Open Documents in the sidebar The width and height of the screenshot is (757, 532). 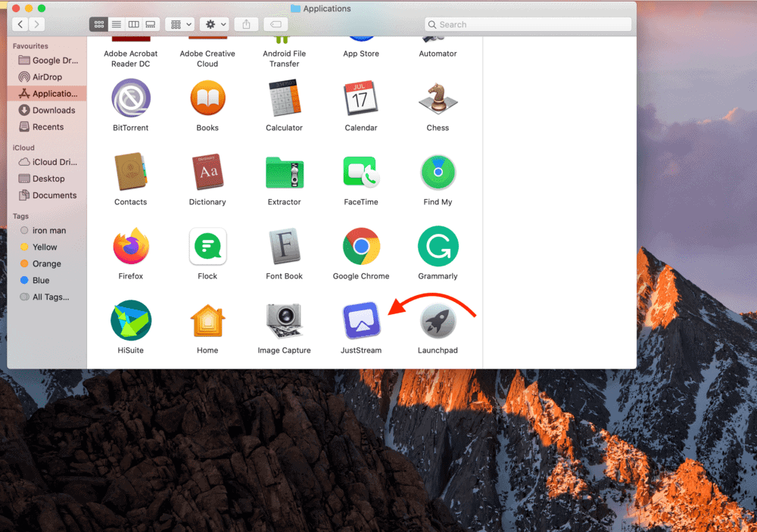47,195
